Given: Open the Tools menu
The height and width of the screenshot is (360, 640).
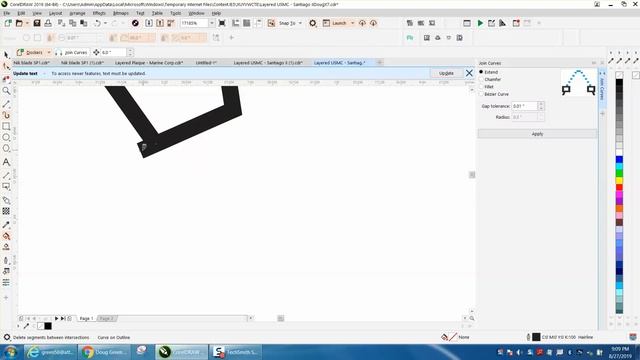Looking at the screenshot, I should pyautogui.click(x=176, y=13).
